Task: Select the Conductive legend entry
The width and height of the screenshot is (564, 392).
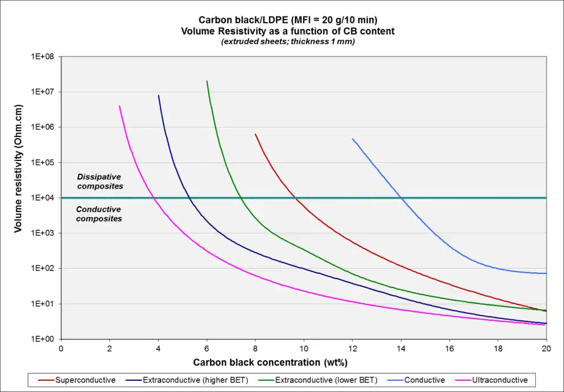Action: [425, 380]
